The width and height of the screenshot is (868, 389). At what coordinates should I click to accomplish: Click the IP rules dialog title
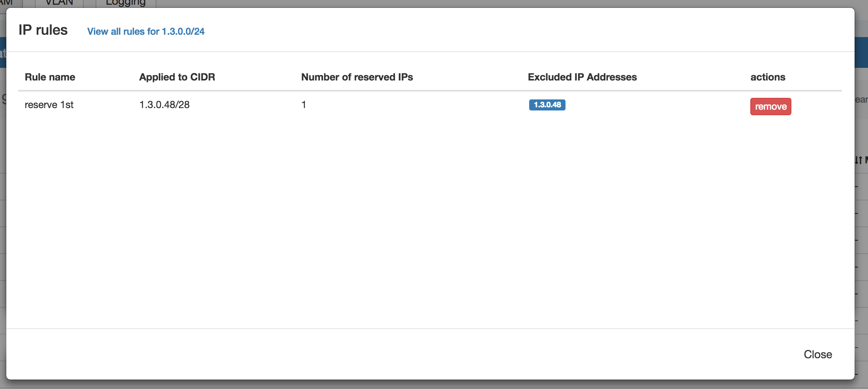43,30
